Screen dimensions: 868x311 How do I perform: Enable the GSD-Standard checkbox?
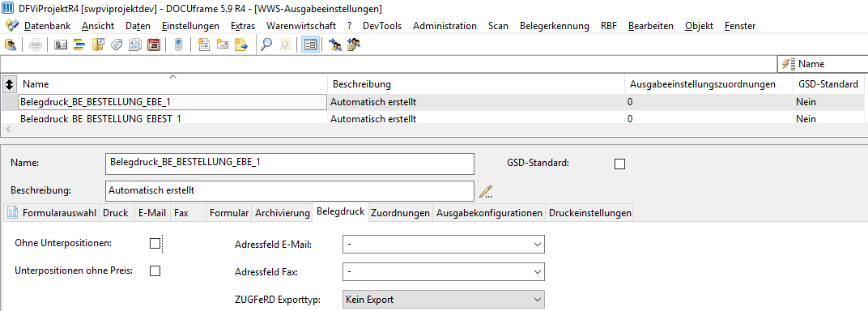point(620,164)
